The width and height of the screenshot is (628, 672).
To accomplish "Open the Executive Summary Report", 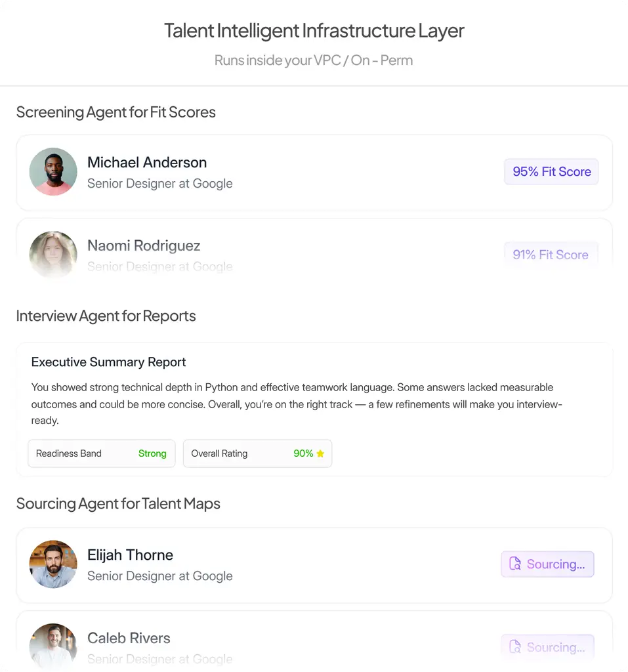I will click(108, 362).
